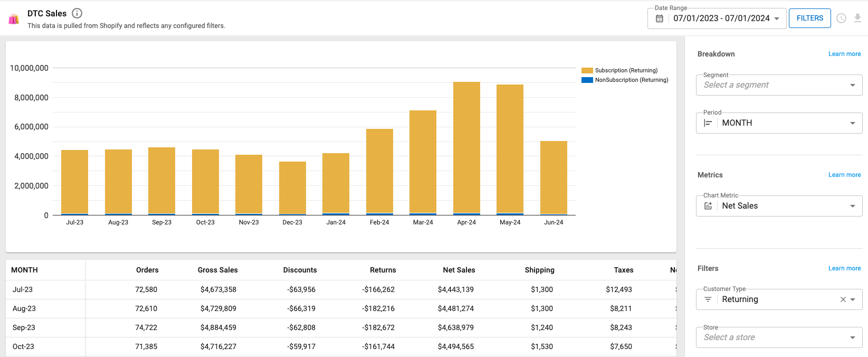The image size is (868, 357).
Task: Clear the Returning customer type filter
Action: coord(843,299)
